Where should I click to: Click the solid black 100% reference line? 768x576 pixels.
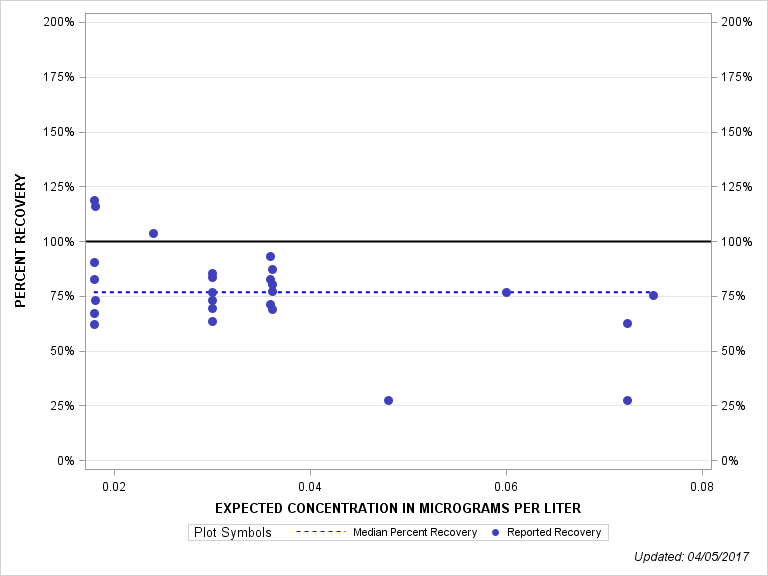(x=398, y=241)
